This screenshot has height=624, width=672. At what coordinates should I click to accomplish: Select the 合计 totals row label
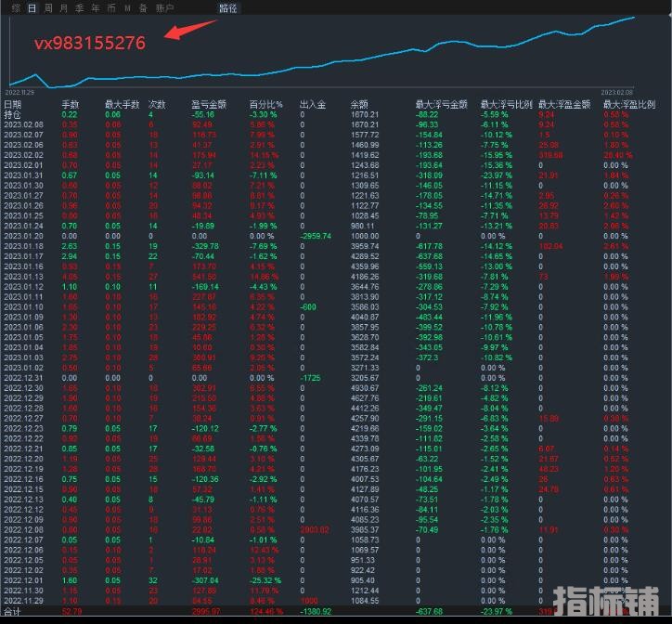pos(12,612)
